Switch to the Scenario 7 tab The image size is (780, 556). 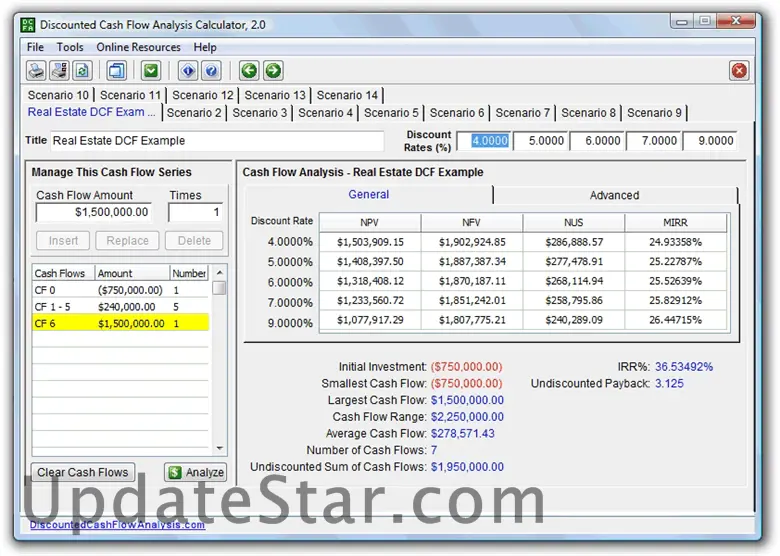click(522, 113)
